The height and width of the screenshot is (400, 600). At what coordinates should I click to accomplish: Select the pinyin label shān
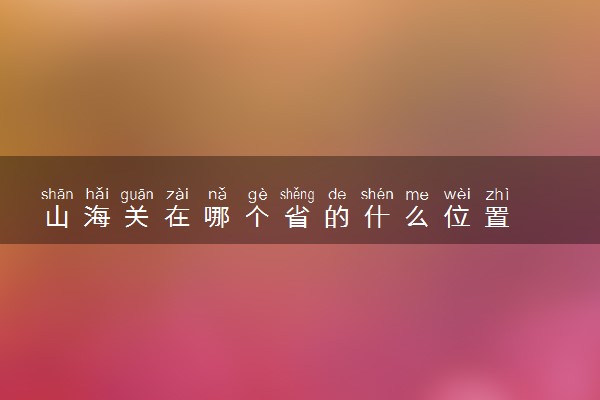pos(57,194)
